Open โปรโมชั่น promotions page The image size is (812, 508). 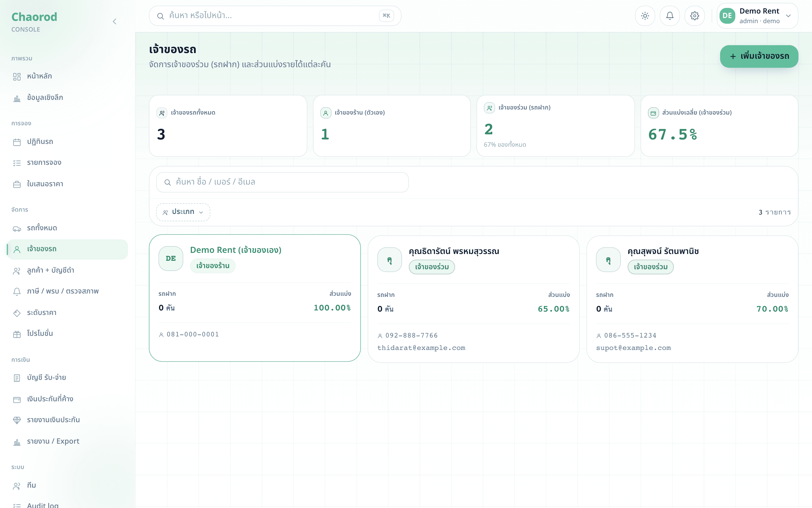67,334
